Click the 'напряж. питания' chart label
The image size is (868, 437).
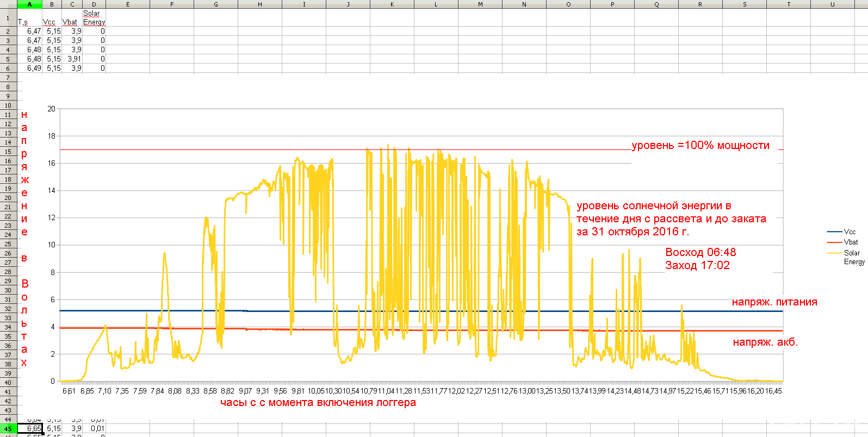tap(774, 302)
